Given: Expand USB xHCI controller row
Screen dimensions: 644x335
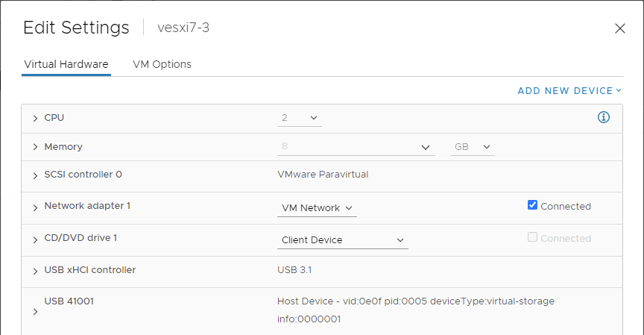Looking at the screenshot, I should point(35,272).
